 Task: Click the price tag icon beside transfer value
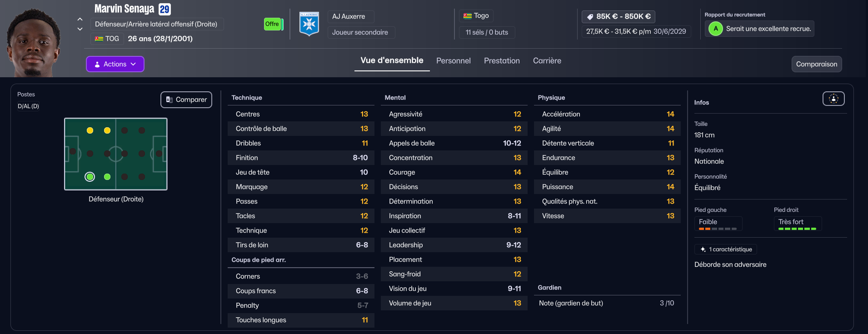[590, 17]
